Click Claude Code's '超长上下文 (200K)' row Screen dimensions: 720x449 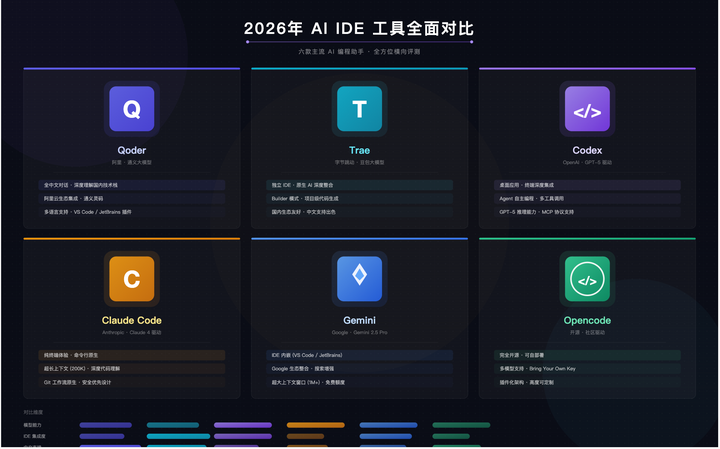pos(132,368)
